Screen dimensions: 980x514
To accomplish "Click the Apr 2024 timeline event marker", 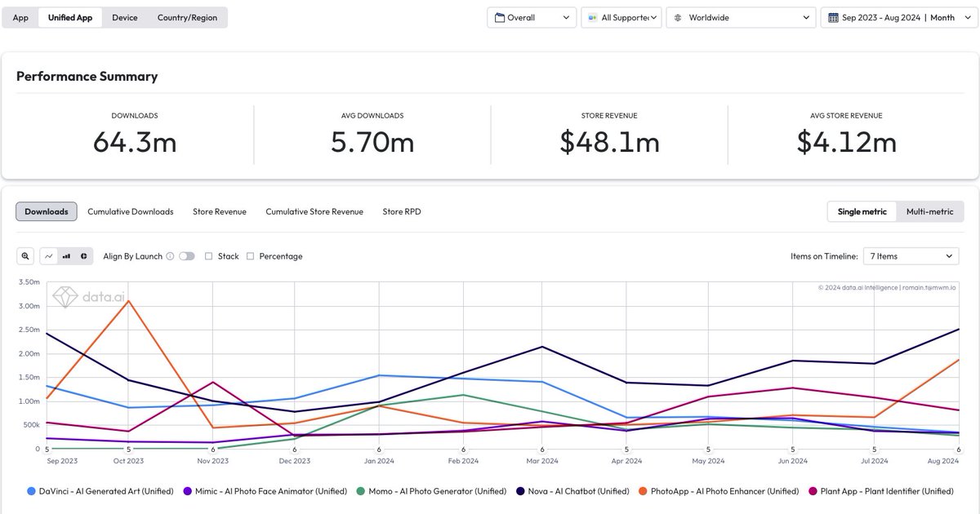I will pyautogui.click(x=626, y=450).
